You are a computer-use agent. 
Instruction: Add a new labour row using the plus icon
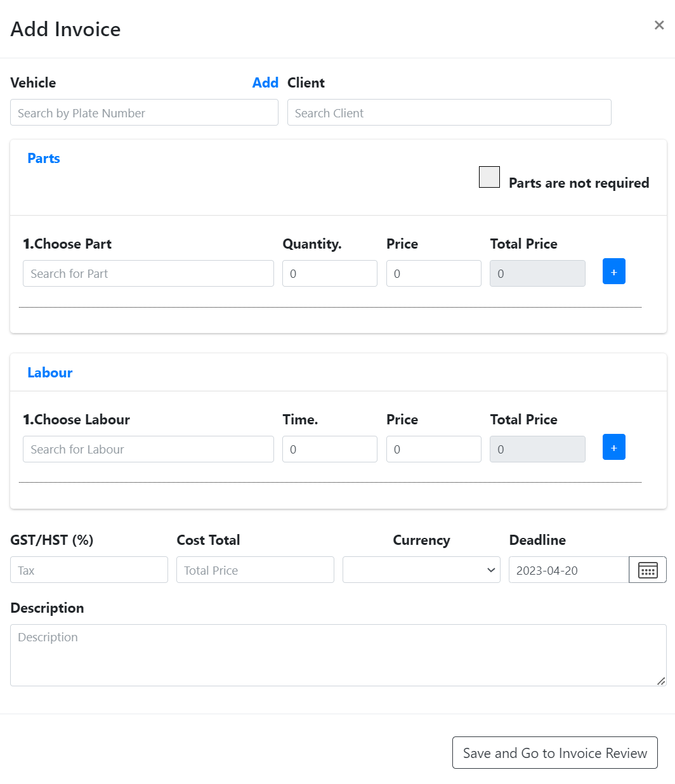(x=613, y=447)
